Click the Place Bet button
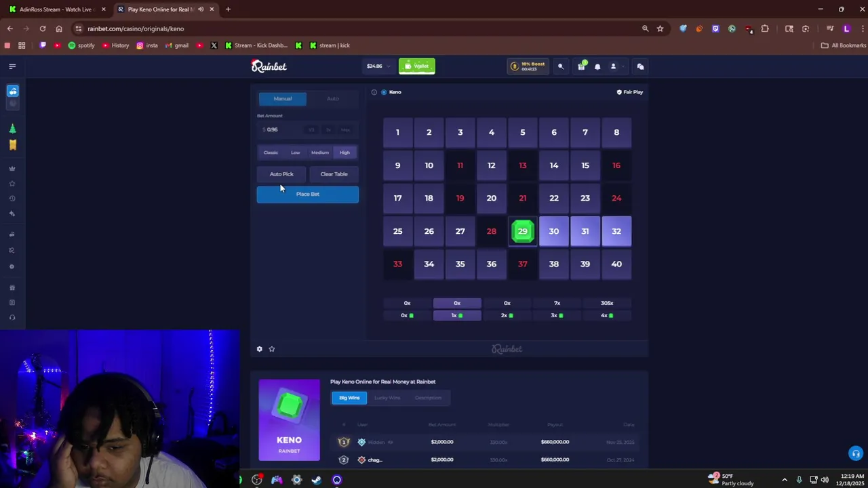Screen dimensions: 868x488 pos(308,195)
